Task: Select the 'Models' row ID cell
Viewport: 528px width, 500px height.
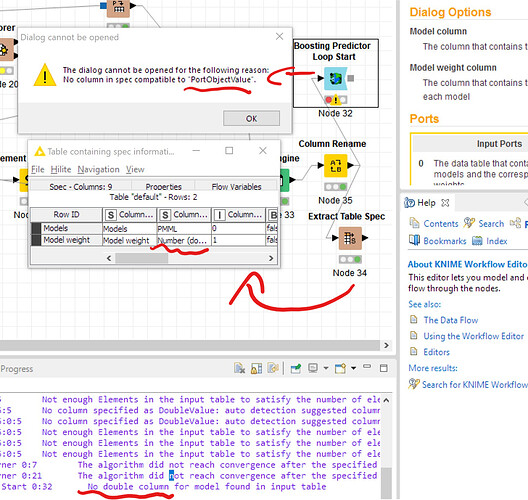Action: (x=66, y=228)
